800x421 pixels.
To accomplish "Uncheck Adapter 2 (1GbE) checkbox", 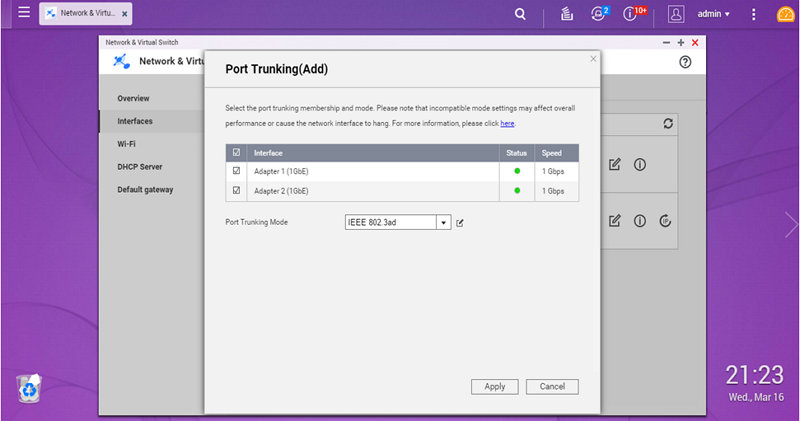I will coord(236,190).
